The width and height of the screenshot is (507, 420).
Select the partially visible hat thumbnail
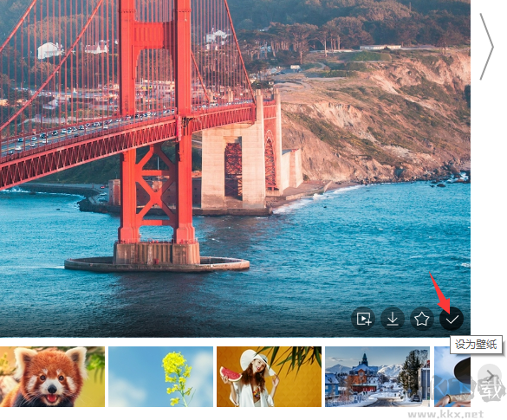point(452,377)
